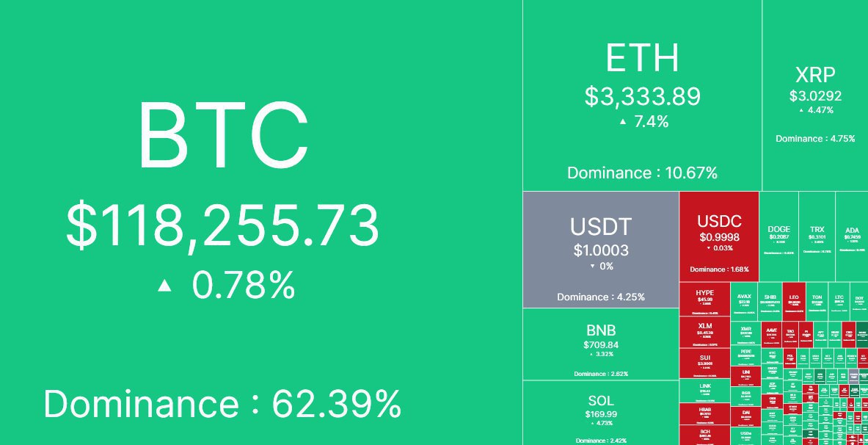Image resolution: width=868 pixels, height=445 pixels.
Task: Select the red USDC tile
Action: click(719, 236)
